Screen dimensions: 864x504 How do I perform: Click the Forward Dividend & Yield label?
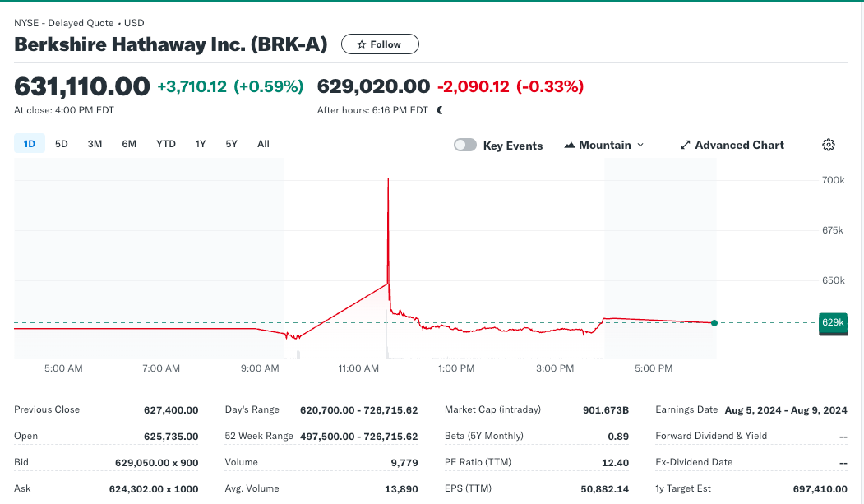[x=711, y=436]
